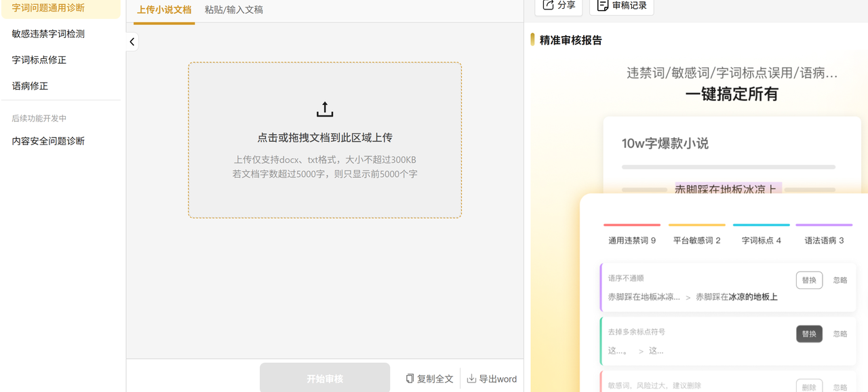Click the upload arrow icon in drop zone
Image resolution: width=868 pixels, height=392 pixels.
coord(325,109)
